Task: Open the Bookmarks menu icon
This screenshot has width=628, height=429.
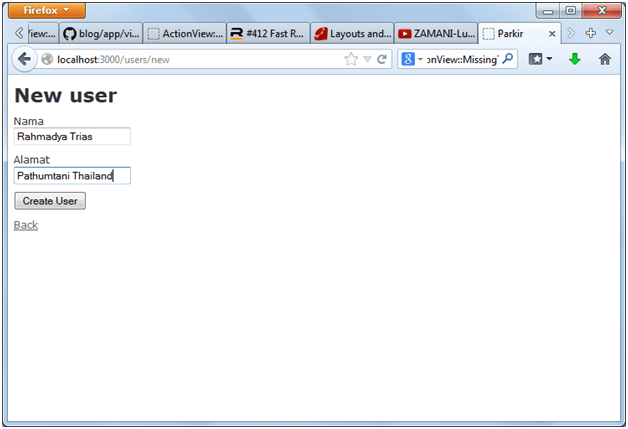Action: click(x=540, y=59)
